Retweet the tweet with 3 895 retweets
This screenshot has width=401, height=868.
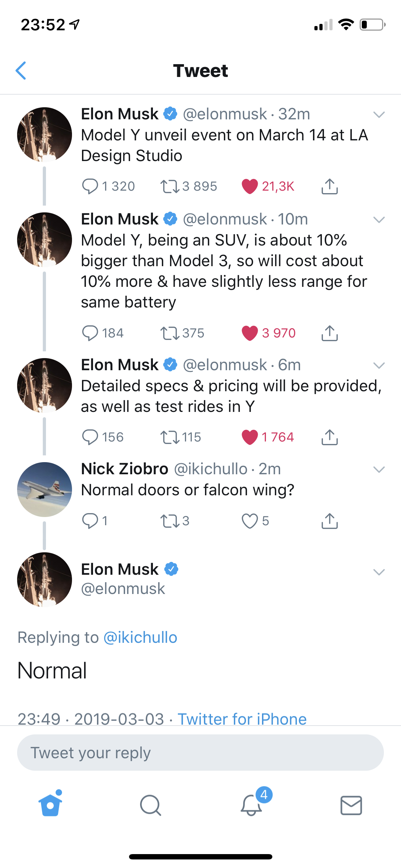(x=170, y=186)
